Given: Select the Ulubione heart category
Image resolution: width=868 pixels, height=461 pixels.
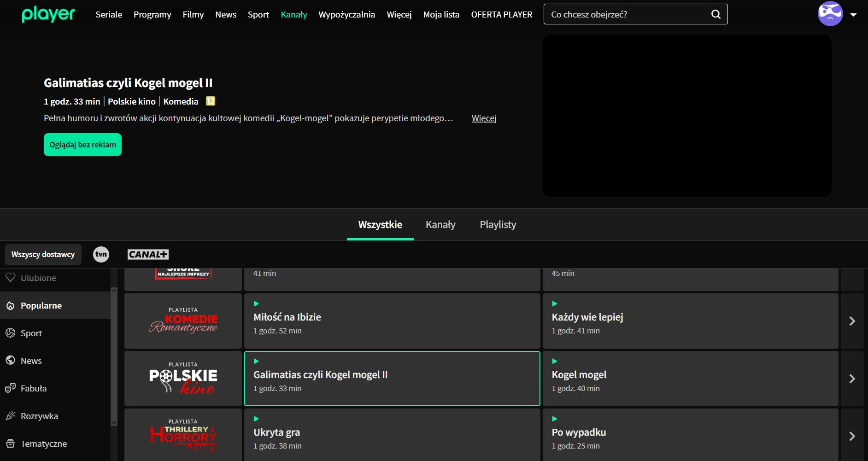Looking at the screenshot, I should 38,278.
